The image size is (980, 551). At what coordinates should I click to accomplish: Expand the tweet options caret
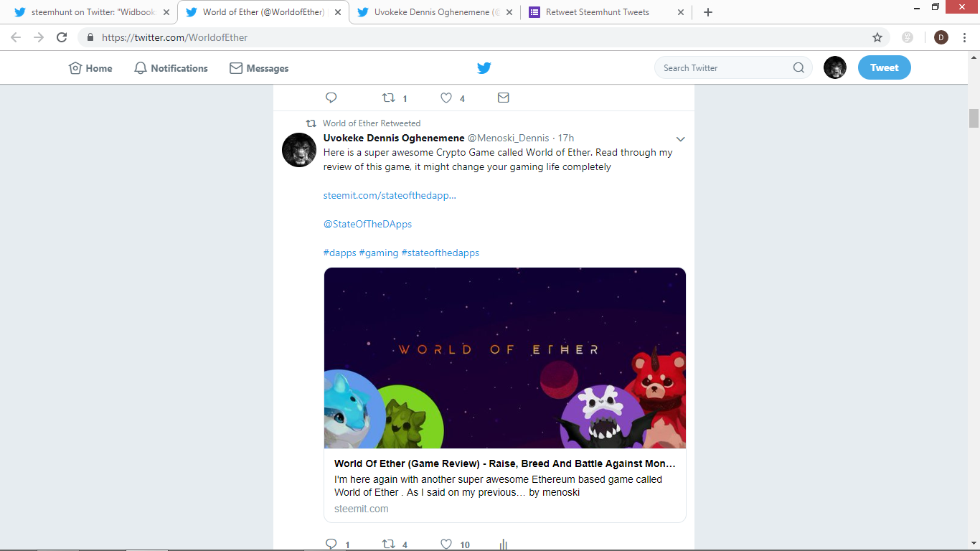[x=680, y=138]
